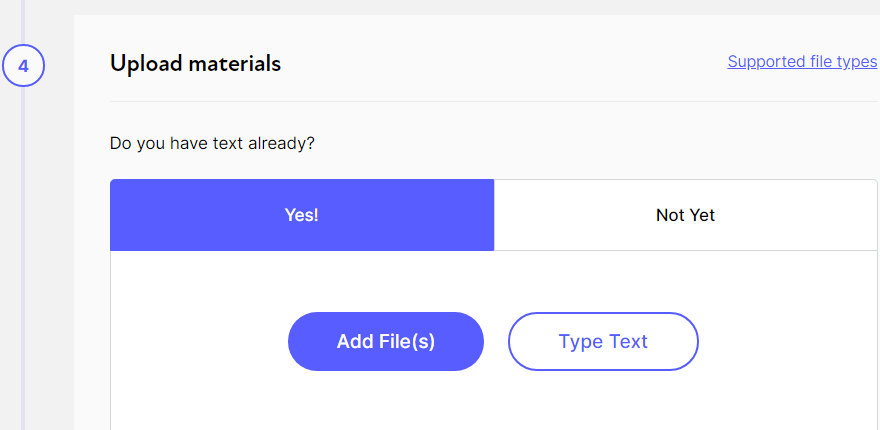880x430 pixels.
Task: Click the Upload materials heading
Action: click(x=195, y=64)
